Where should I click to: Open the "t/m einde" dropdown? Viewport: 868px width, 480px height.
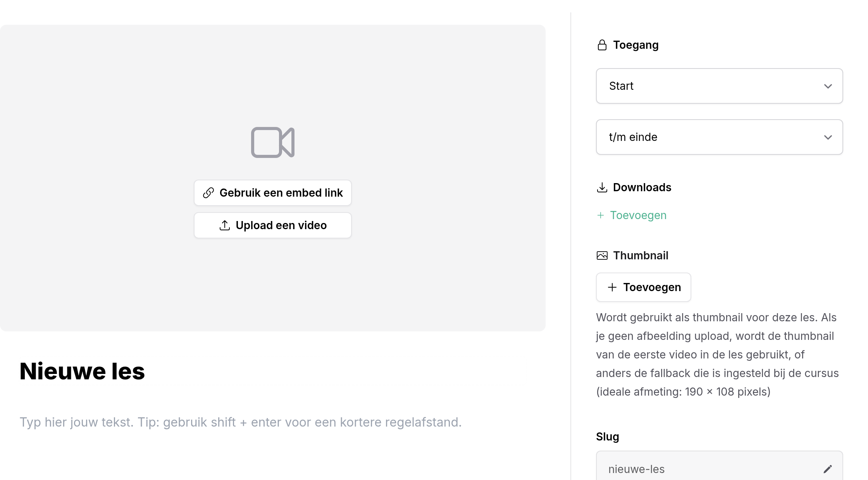coord(720,137)
